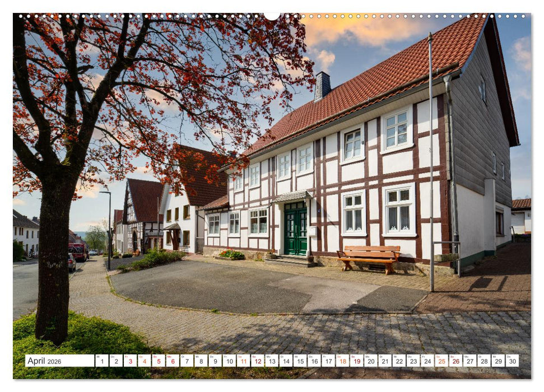Click day 15 in the calendar strip
The width and height of the screenshot is (544, 392).
pos(300,361)
